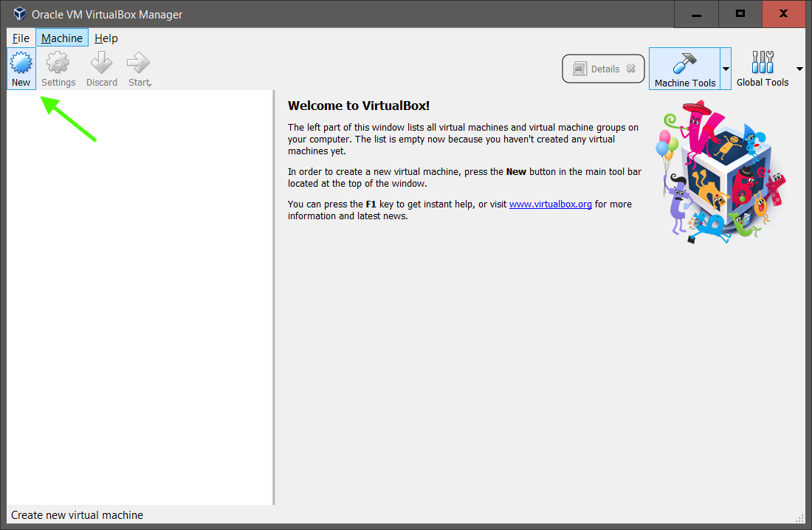Click the VirtualBox mascot welcome image
Image resolution: width=812 pixels, height=530 pixels.
coord(721,171)
